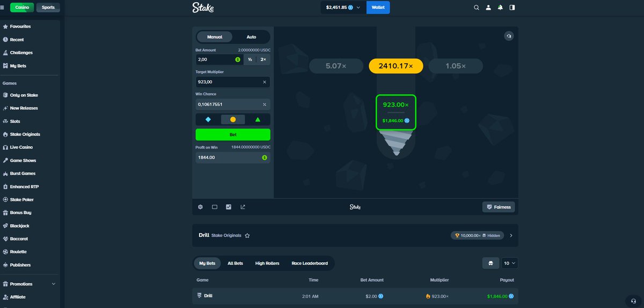Clear the target multiplier with X
This screenshot has height=308, width=644.
pyautogui.click(x=264, y=82)
